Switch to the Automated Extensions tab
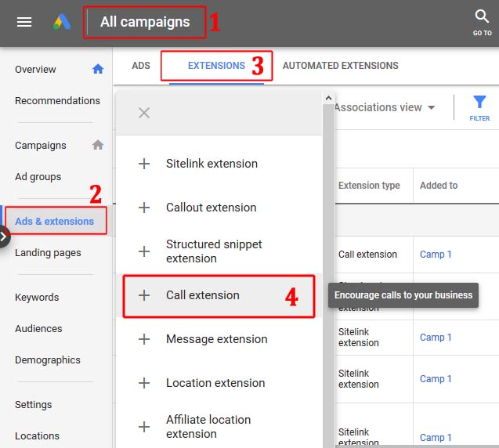Image resolution: width=499 pixels, height=448 pixels. 340,66
